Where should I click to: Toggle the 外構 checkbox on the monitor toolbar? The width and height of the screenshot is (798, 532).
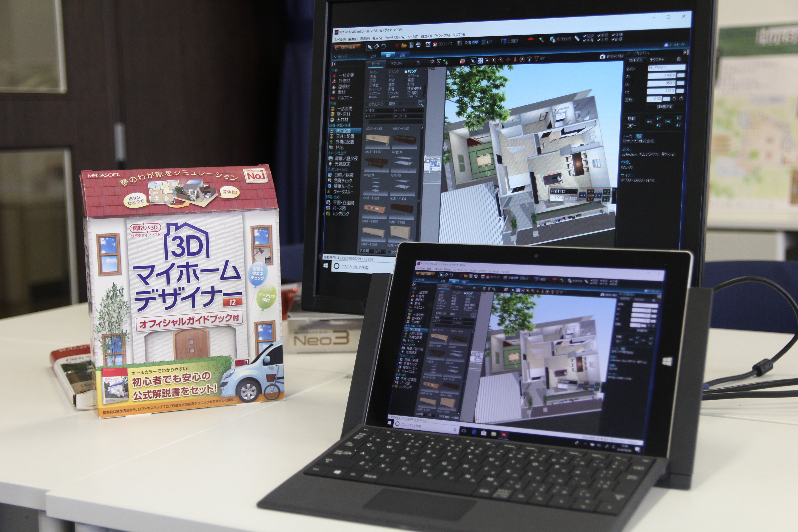pyautogui.click(x=617, y=35)
